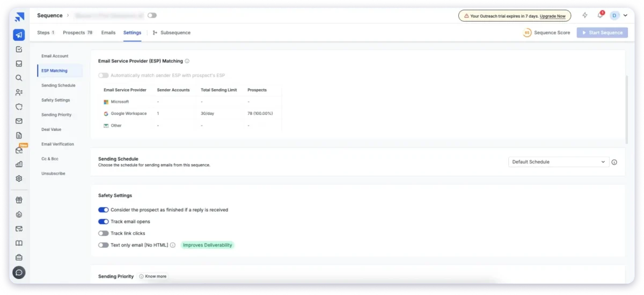Open the prospects people icon in sidebar
Viewport: 644px width, 295px height.
pos(19,92)
